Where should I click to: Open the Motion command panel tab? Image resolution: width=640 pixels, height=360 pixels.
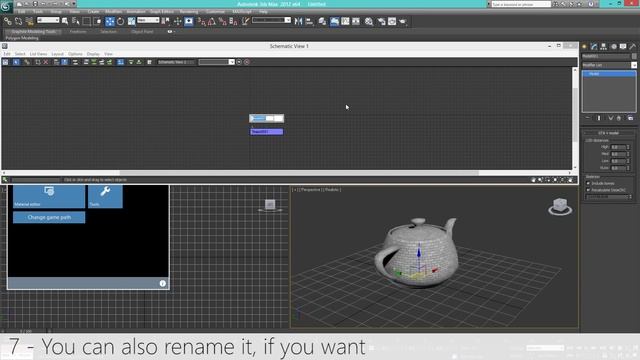613,47
